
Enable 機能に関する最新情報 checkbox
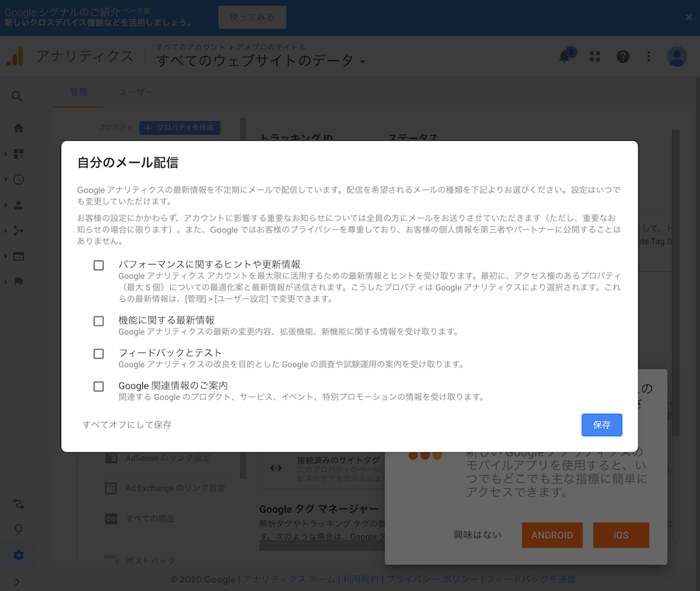[x=99, y=321]
